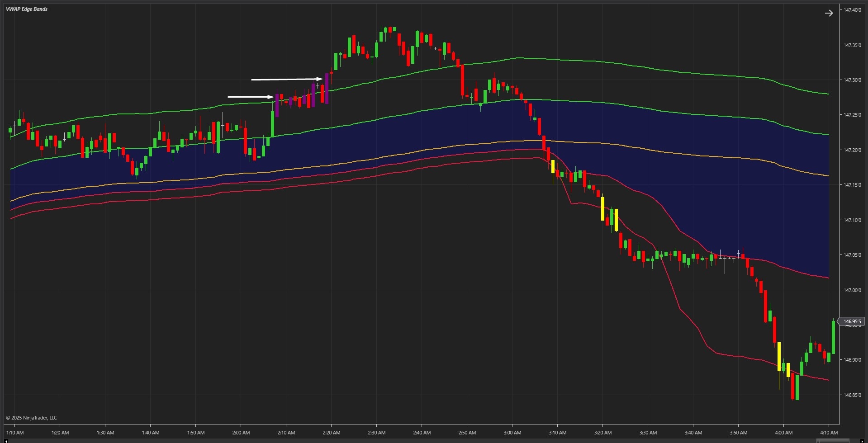Click the 146.95'5 current price marker
Viewport: 868px width, 443px height.
(852, 321)
